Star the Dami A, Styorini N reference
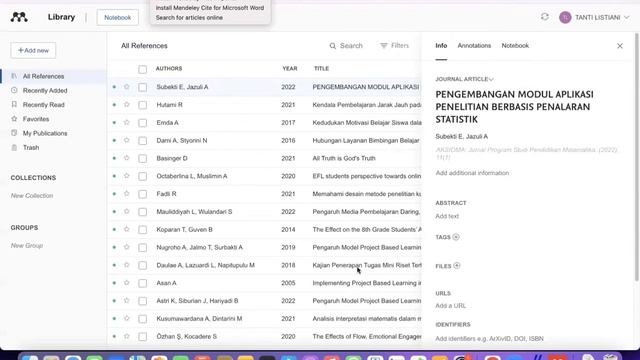This screenshot has width=640, height=360. pos(127,140)
